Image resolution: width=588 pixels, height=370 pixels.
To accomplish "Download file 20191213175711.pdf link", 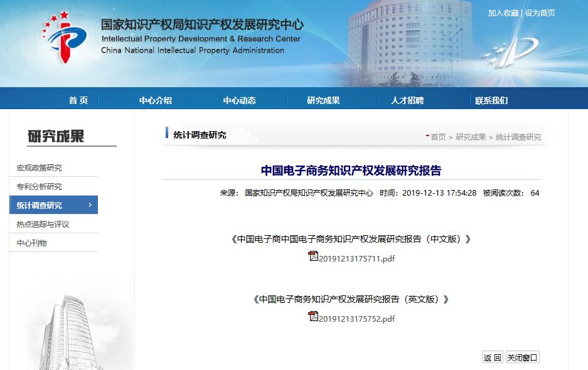I will pyautogui.click(x=356, y=258).
